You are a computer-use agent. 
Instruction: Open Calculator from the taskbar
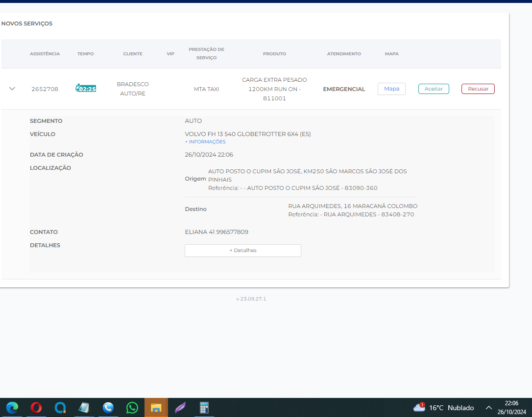coord(204,408)
